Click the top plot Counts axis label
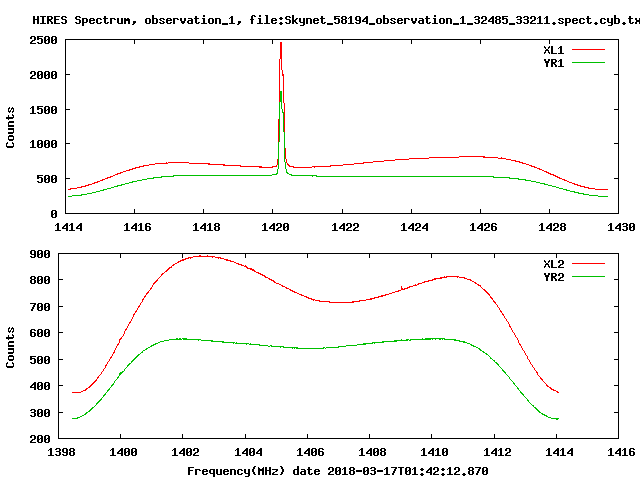The image size is (640, 480). click(10, 127)
